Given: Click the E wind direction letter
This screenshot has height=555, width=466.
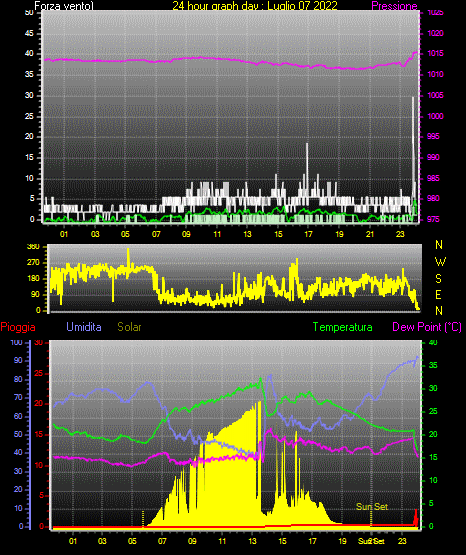Looking at the screenshot, I should coord(438,294).
